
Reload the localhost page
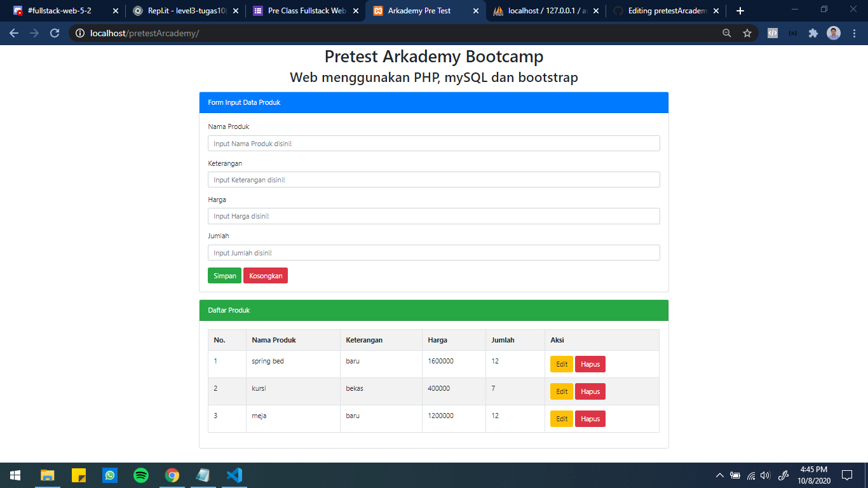[55, 33]
